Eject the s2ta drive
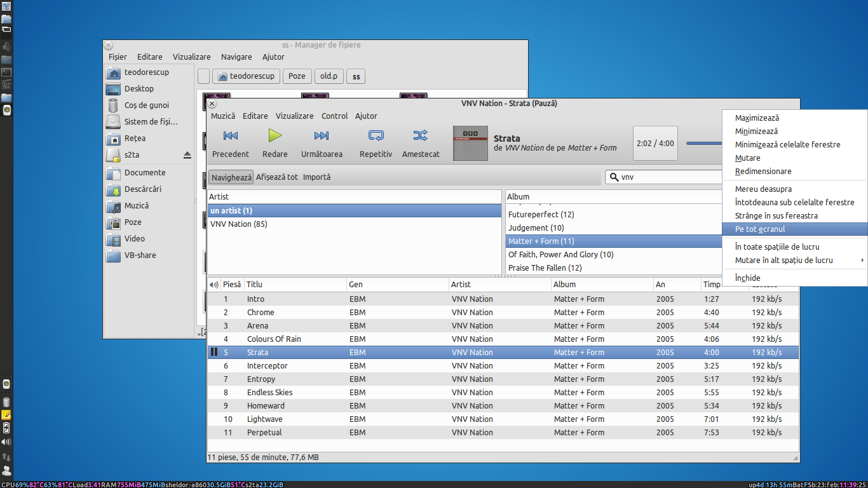 coord(187,155)
